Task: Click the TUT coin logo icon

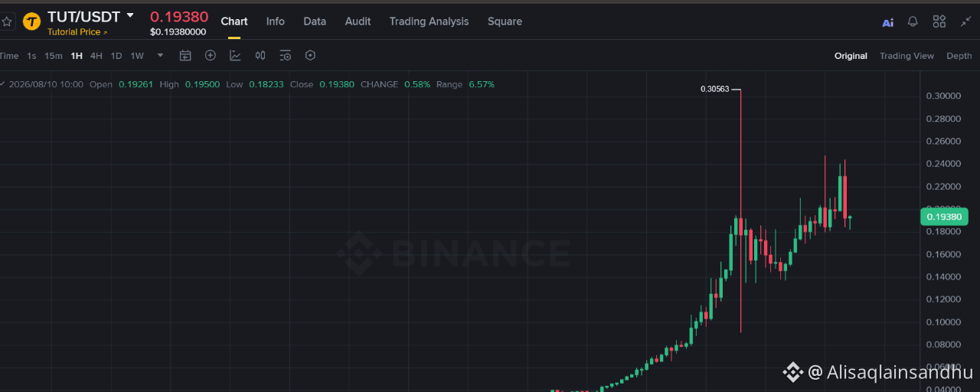Action: point(31,21)
